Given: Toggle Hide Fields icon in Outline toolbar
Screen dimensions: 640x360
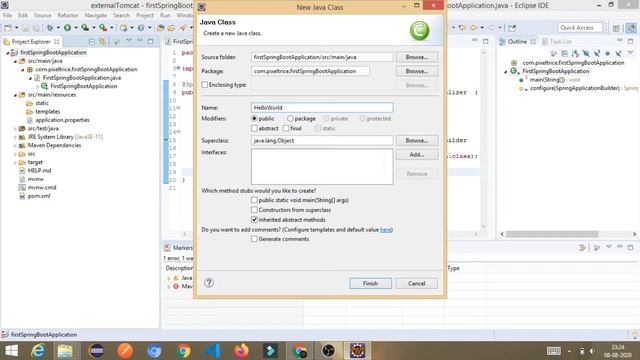Looking at the screenshot, I should coord(586,53).
